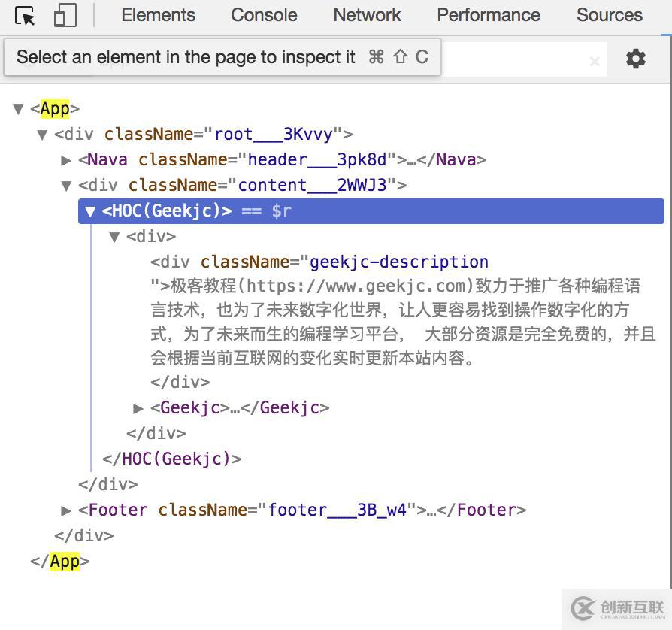Clear the search field with the x icon

click(x=595, y=60)
